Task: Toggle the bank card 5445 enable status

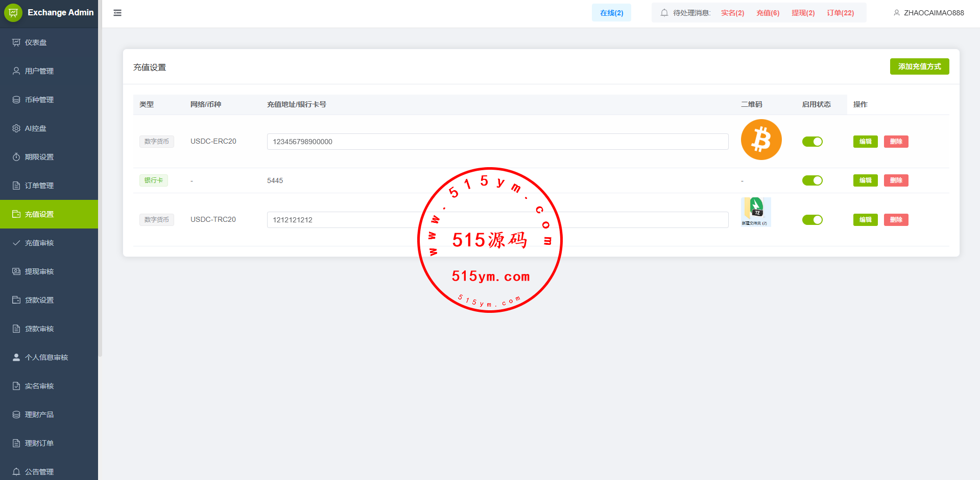Action: (x=812, y=180)
